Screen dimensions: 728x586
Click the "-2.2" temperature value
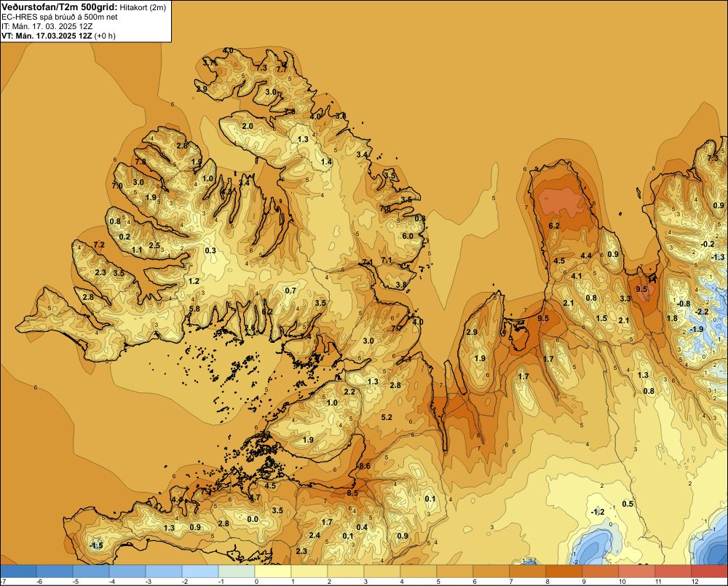702,311
